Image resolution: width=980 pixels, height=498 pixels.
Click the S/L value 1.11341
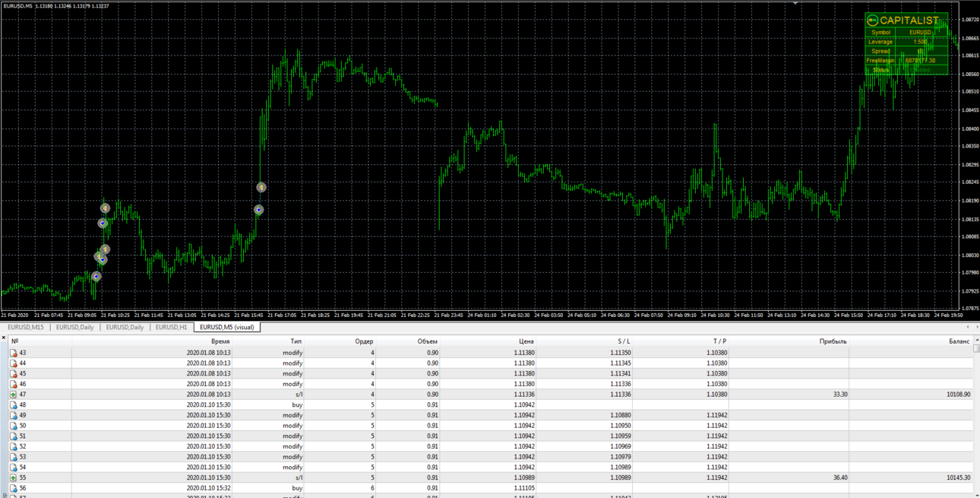[x=620, y=373]
